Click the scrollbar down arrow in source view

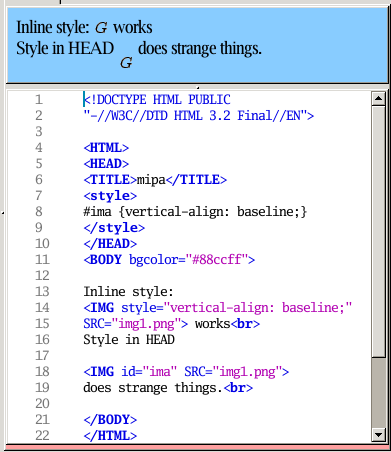[x=378, y=435]
